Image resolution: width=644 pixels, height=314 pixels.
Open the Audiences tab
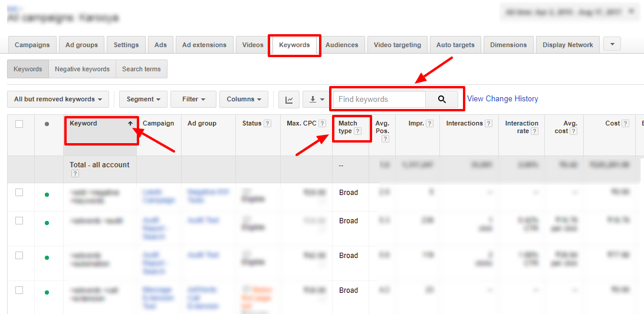point(341,45)
